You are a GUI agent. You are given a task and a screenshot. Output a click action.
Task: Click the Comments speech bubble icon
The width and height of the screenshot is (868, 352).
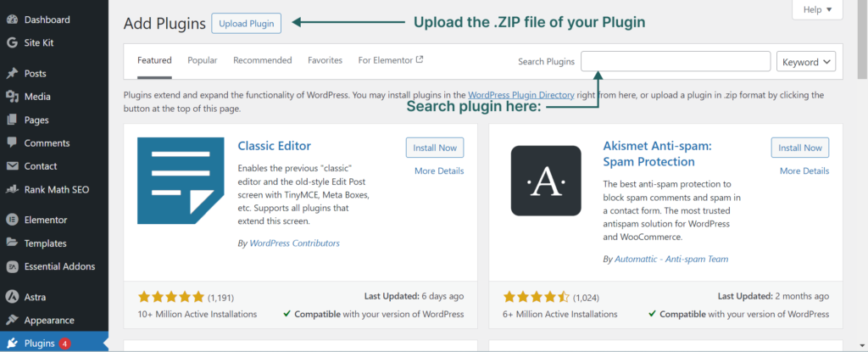[12, 143]
